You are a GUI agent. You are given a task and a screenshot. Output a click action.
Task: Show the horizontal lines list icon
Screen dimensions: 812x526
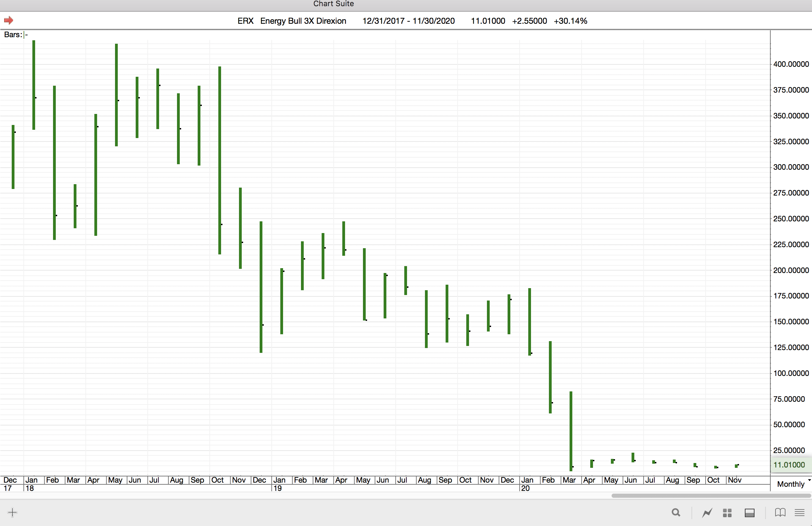(799, 513)
